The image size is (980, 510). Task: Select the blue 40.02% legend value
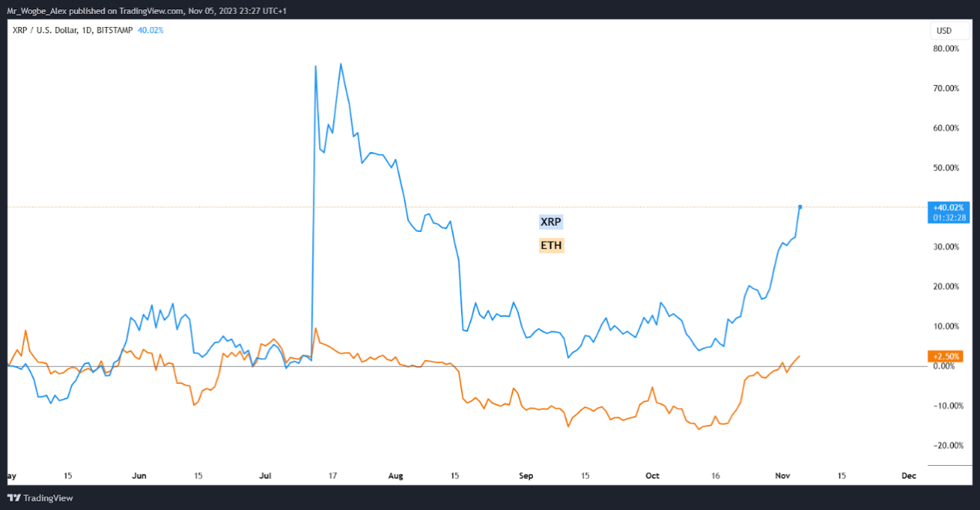click(150, 30)
